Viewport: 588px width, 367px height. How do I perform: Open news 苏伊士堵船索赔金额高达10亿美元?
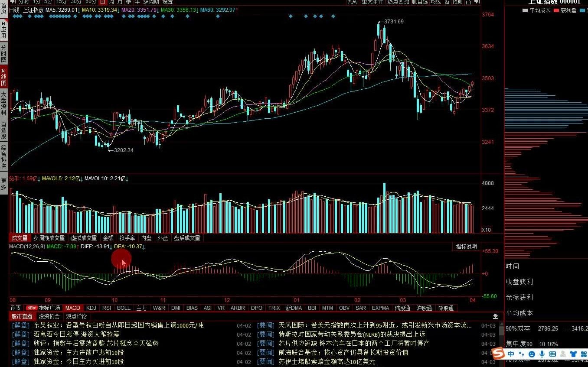(327, 361)
